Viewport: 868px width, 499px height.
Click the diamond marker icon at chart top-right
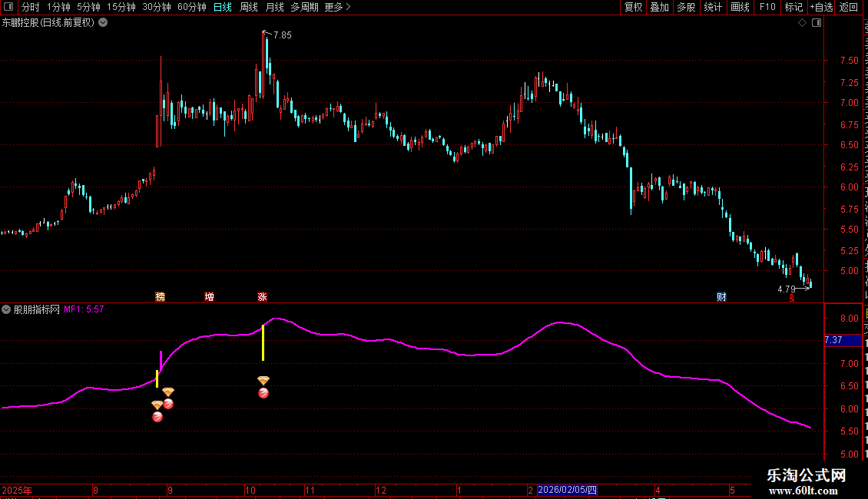[x=802, y=23]
